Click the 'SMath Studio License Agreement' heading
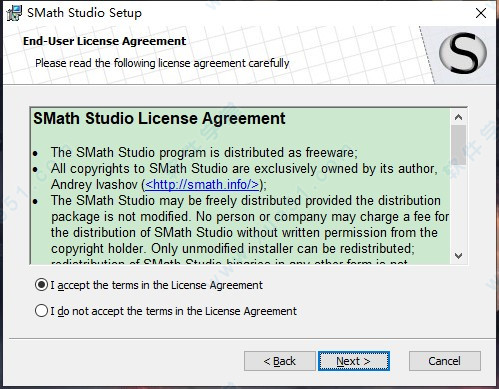The width and height of the screenshot is (499, 389). tap(159, 119)
